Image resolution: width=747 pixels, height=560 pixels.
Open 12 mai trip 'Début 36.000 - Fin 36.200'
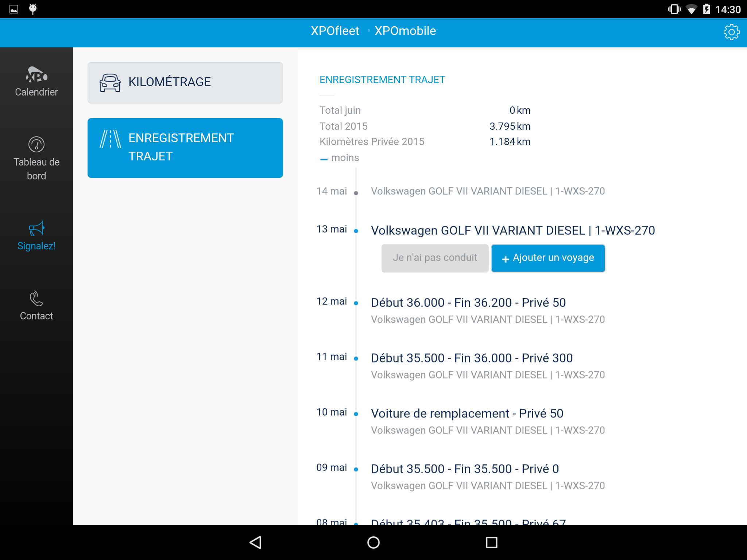[x=468, y=303]
